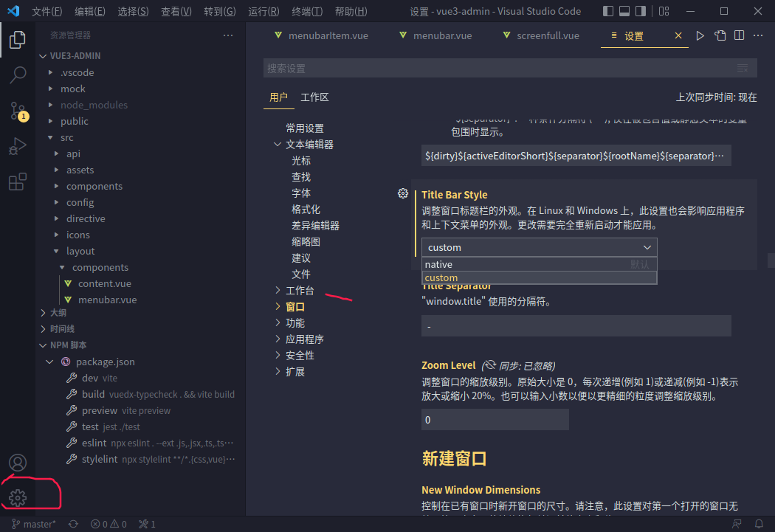Switch to screenfull.vue tab
The image size is (775, 532).
click(x=542, y=35)
